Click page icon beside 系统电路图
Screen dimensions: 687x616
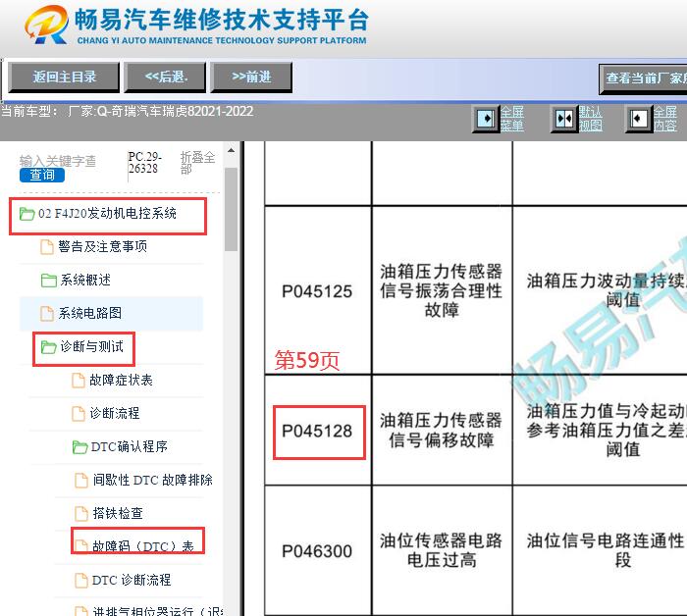pos(47,314)
